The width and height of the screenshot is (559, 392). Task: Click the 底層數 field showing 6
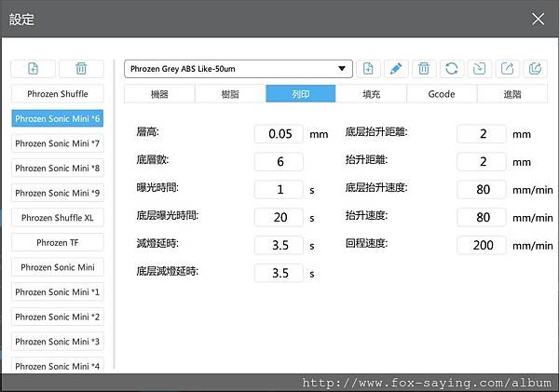(x=279, y=161)
